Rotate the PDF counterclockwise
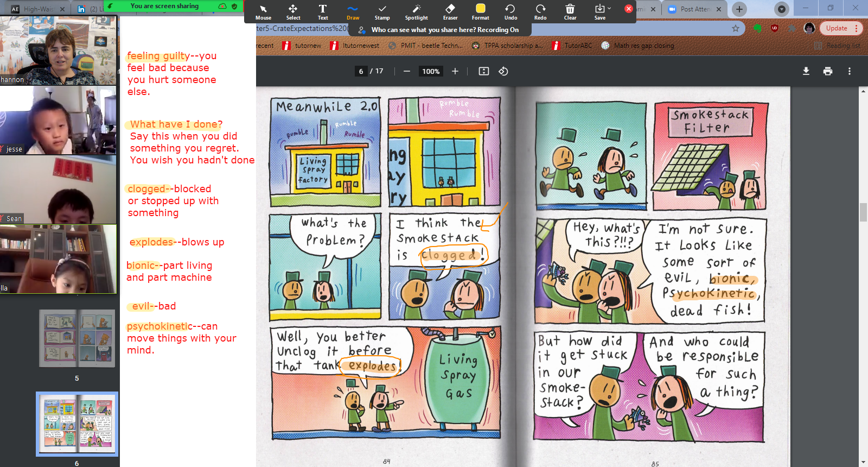The width and height of the screenshot is (868, 467). 503,71
